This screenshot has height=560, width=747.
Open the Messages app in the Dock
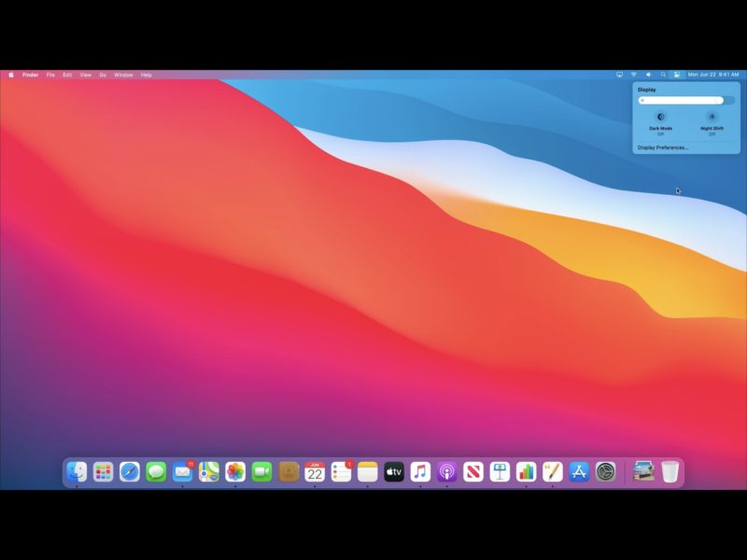click(x=156, y=472)
